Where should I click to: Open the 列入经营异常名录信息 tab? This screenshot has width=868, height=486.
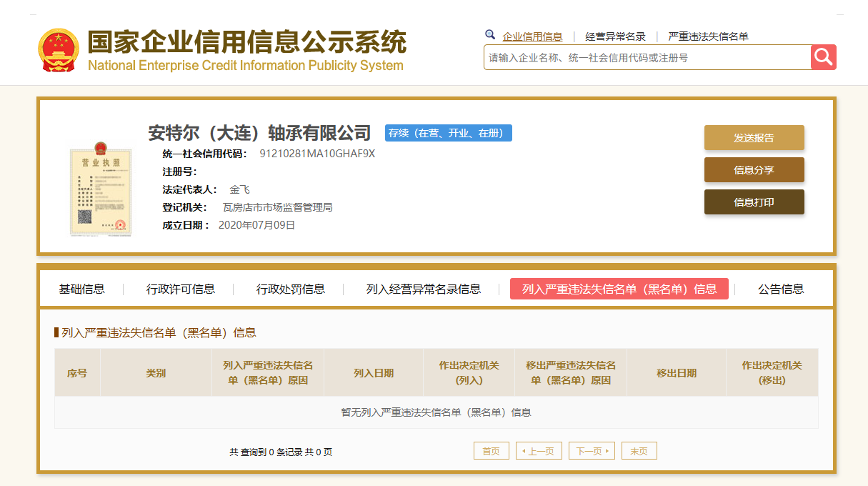(x=424, y=289)
